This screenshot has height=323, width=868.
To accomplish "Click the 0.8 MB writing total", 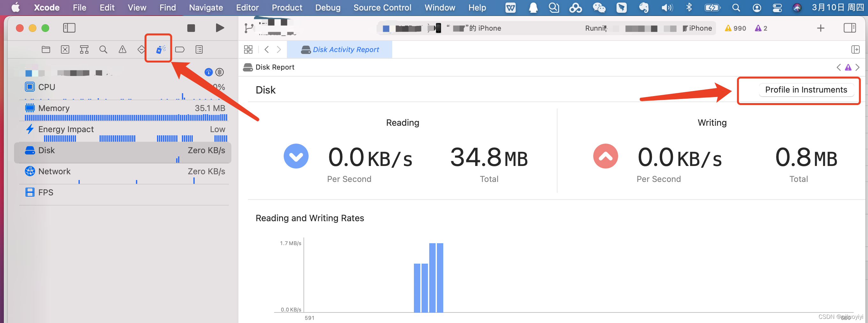I will [x=806, y=157].
